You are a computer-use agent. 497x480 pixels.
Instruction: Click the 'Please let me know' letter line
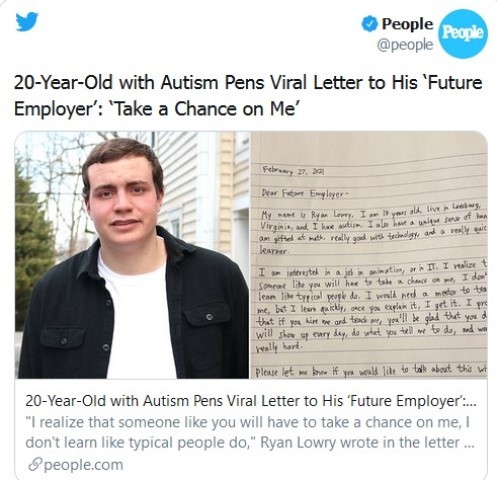[371, 370]
